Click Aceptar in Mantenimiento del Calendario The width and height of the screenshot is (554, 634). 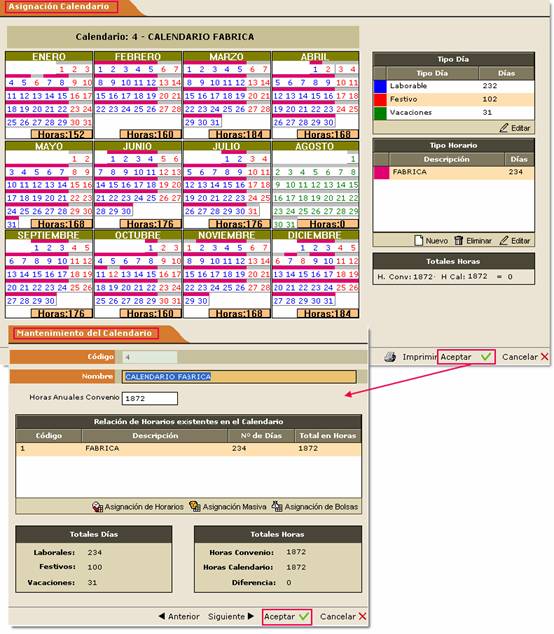[x=279, y=617]
